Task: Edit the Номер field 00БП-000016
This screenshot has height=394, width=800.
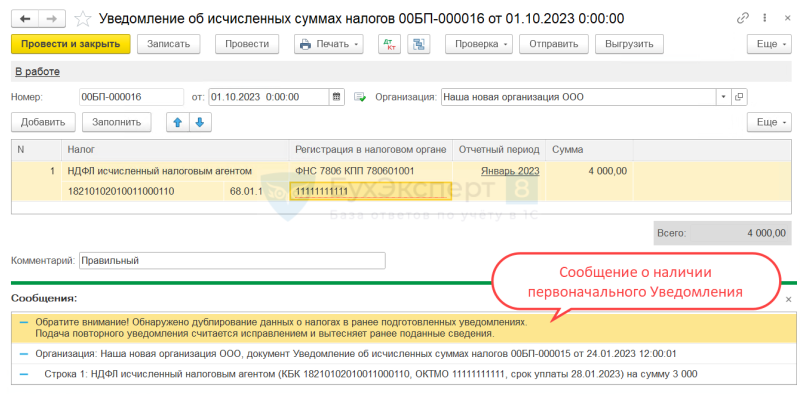Action: 131,96
